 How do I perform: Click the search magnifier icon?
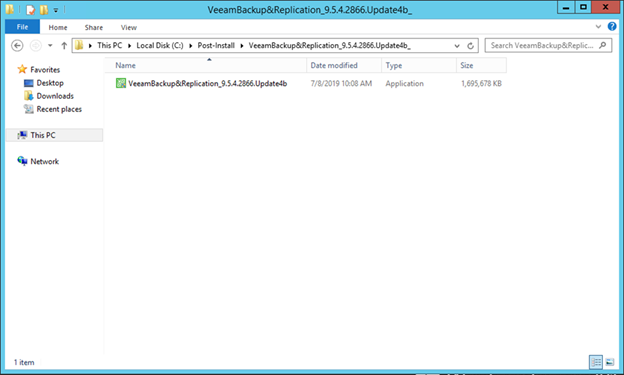point(603,45)
